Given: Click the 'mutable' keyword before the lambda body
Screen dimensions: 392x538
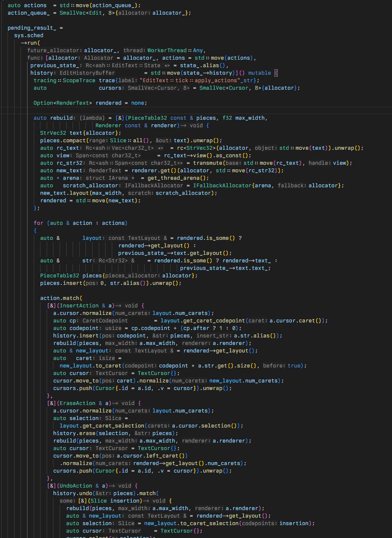Looking at the screenshot, I should point(260,73).
